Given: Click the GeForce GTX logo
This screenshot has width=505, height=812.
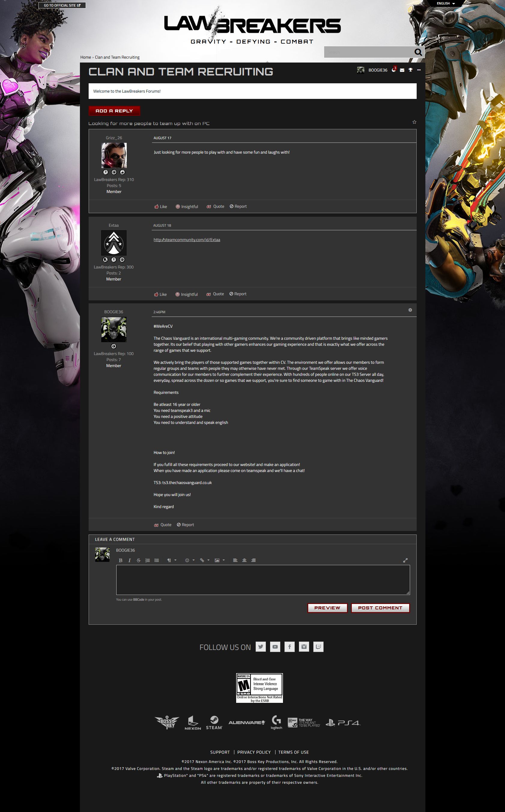Looking at the screenshot, I should pos(304,722).
